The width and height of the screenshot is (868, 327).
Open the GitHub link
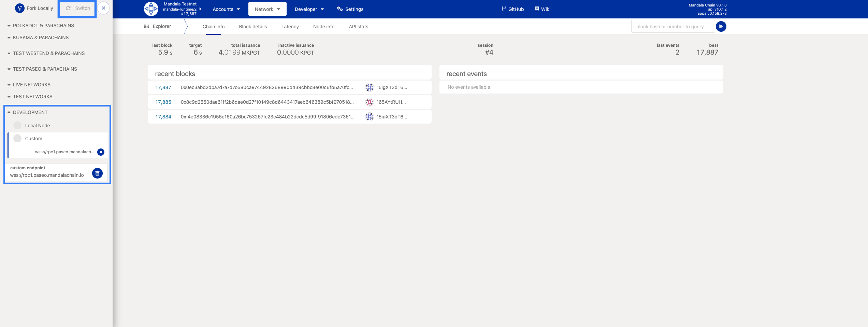pyautogui.click(x=512, y=9)
